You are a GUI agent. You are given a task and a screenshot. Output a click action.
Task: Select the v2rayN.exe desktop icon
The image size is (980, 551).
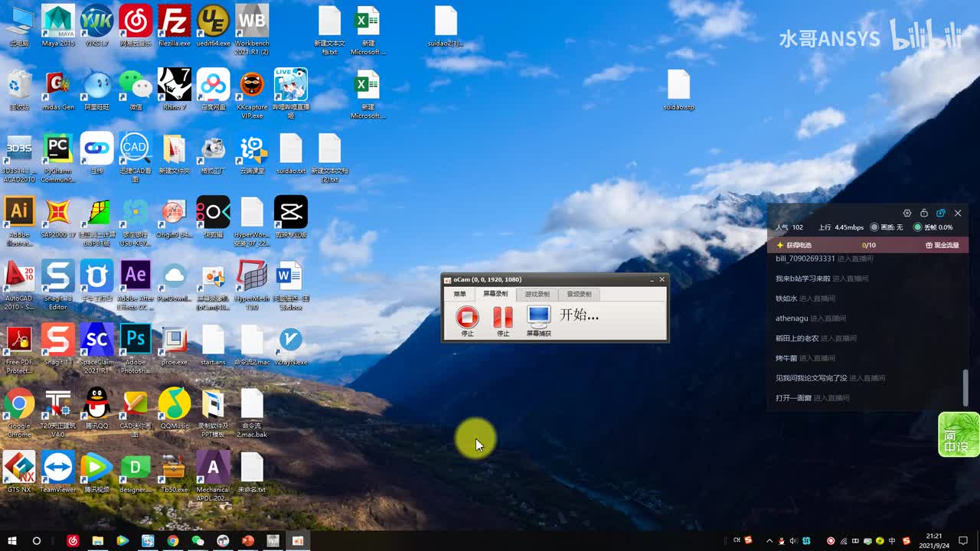tap(291, 346)
